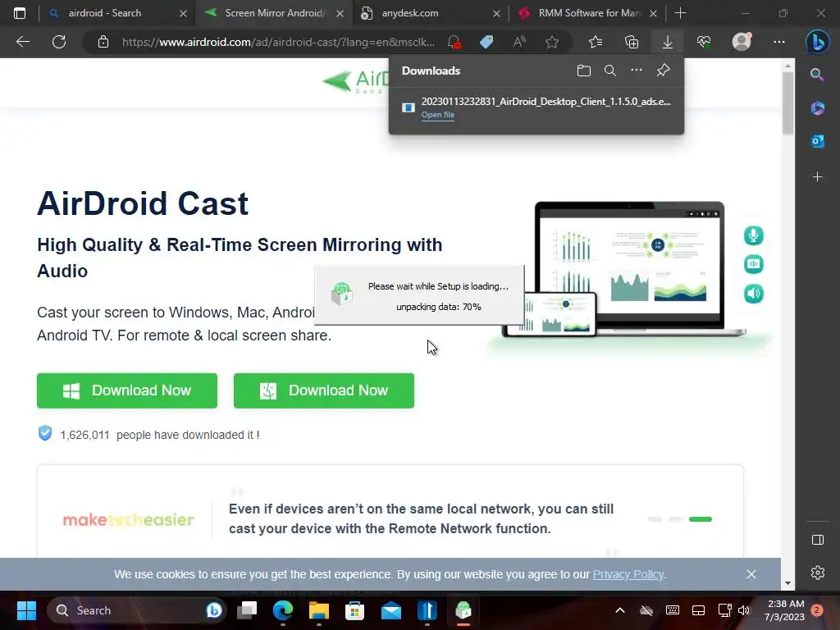The width and height of the screenshot is (840, 630).
Task: Reload the page with the refresh icon
Action: (x=59, y=42)
